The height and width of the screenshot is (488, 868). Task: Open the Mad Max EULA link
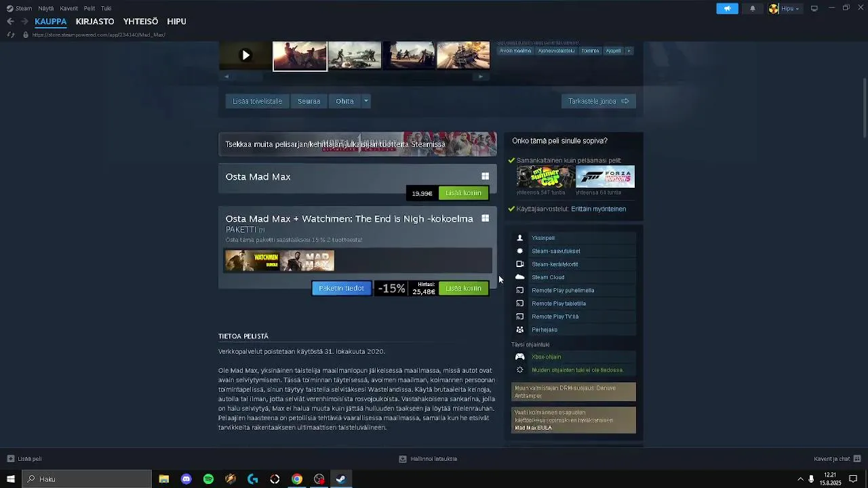pos(533,428)
